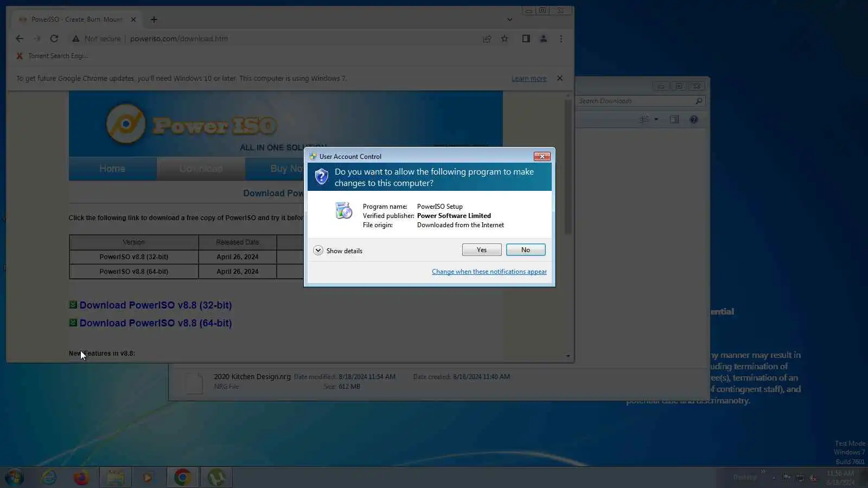Screen dimensions: 868x488
Task: Click the PowerISO logo
Action: coord(191,125)
